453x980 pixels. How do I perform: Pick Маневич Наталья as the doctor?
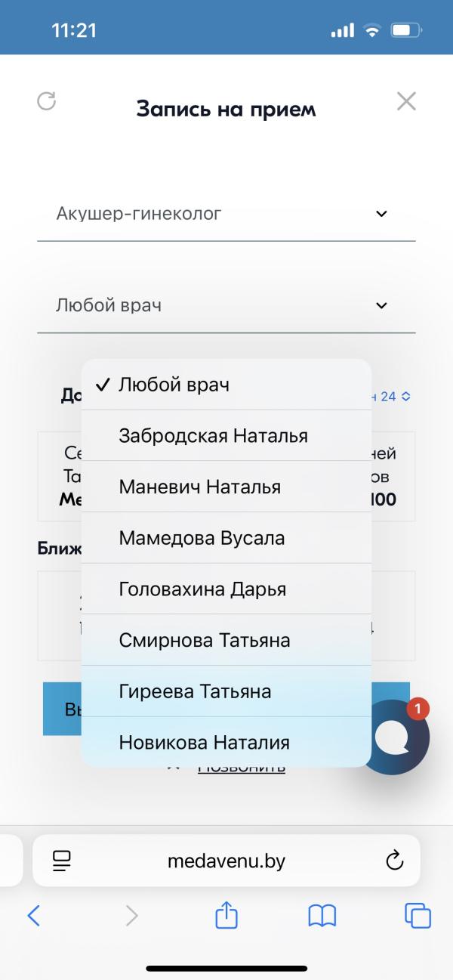point(226,487)
